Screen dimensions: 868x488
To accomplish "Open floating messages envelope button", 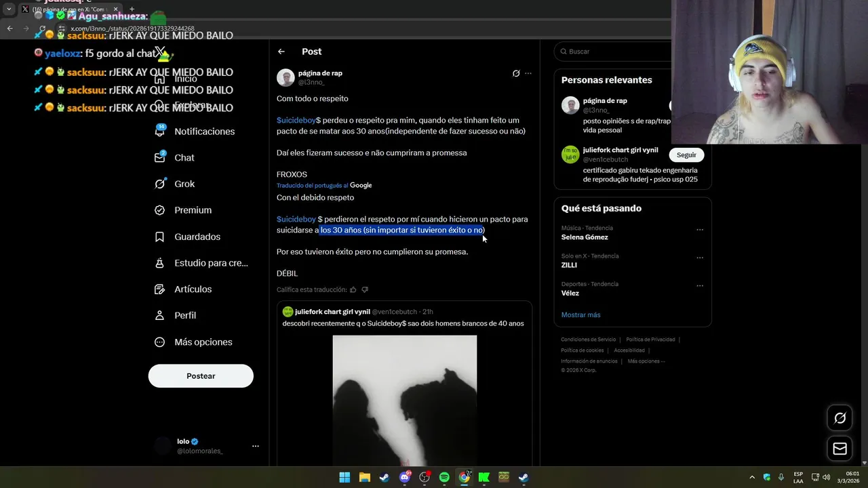I will click(840, 449).
